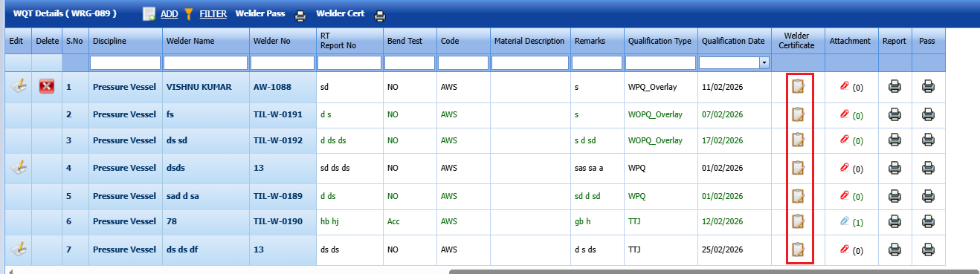Select WPQ_Overlay qualification type cell
This screenshot has height=274, width=980.
653,87
